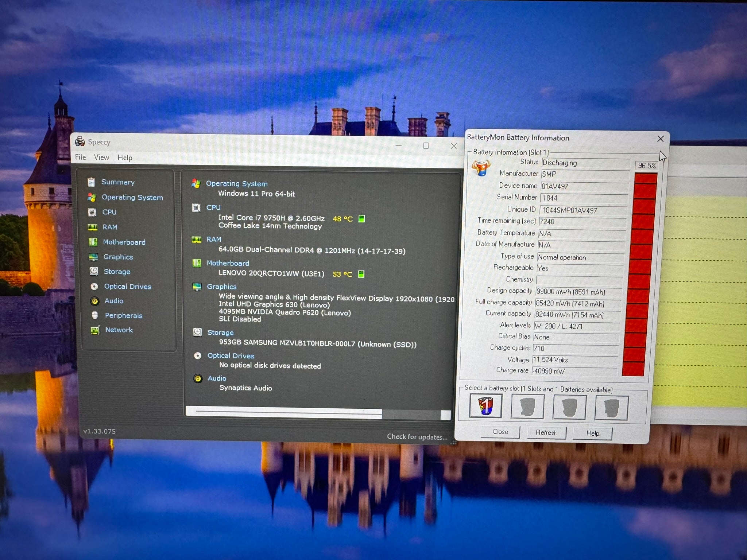This screenshot has height=560, width=747.
Task: Click Check for updates link
Action: pyautogui.click(x=417, y=437)
